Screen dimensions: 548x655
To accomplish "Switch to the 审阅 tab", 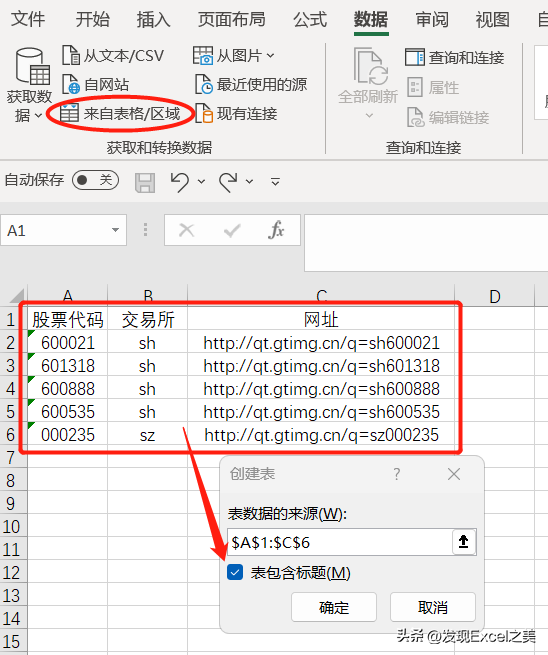I will (432, 20).
